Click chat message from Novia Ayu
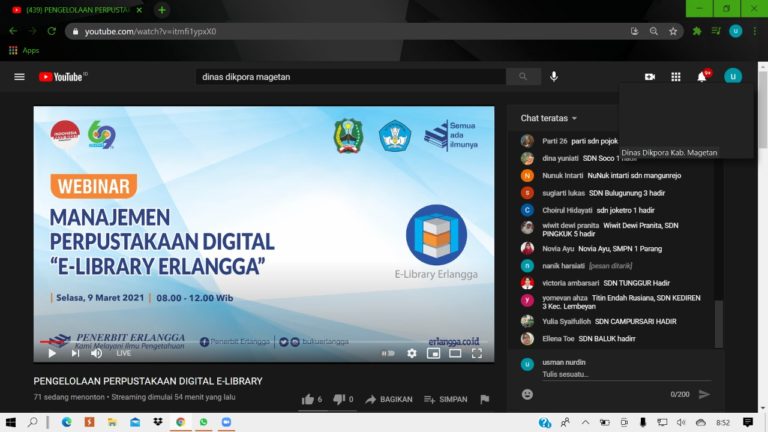The height and width of the screenshot is (432, 768). [x=620, y=249]
